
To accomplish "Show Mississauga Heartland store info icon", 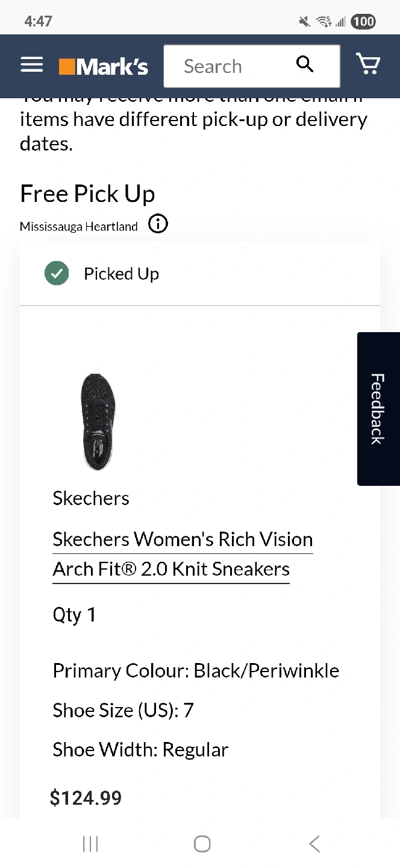I will point(158,225).
